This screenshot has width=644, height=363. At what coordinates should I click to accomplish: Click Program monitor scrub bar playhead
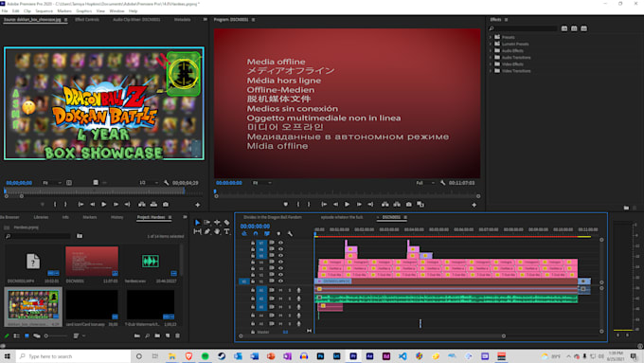coord(215,191)
